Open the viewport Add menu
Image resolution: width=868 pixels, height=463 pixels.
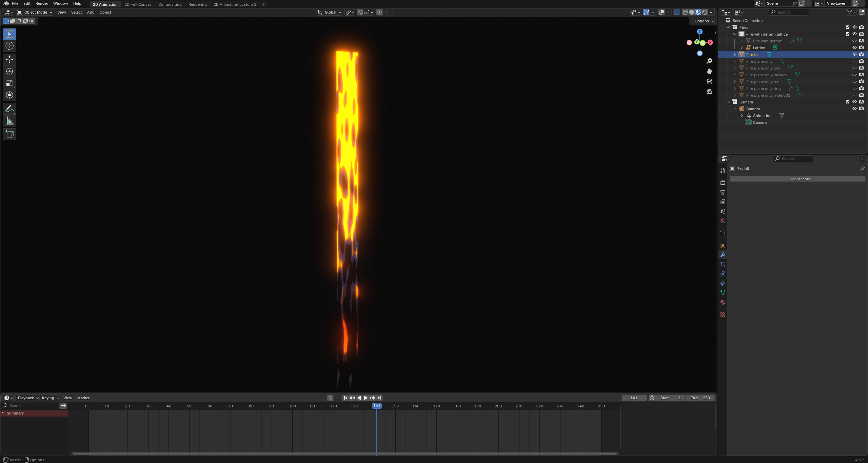coord(91,12)
